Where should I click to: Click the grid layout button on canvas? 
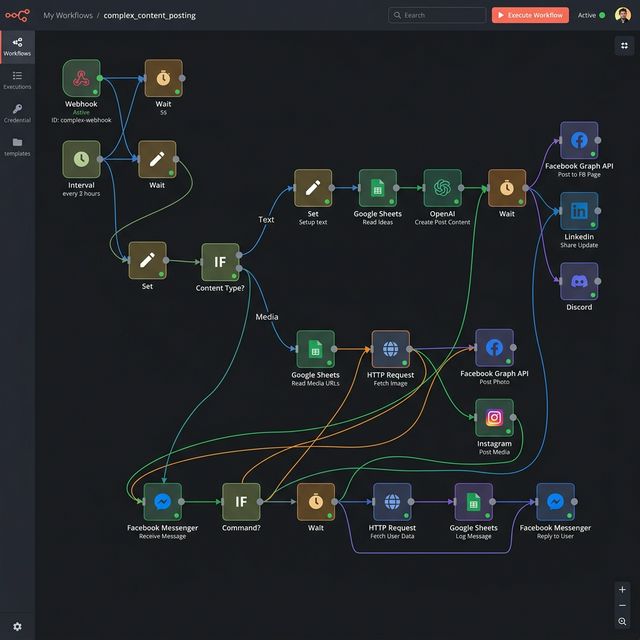(x=624, y=46)
